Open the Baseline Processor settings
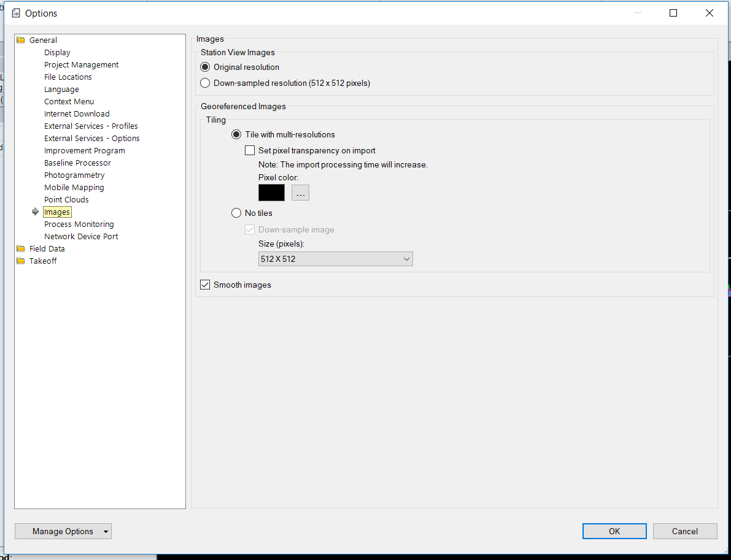The height and width of the screenshot is (560, 731). (x=77, y=163)
